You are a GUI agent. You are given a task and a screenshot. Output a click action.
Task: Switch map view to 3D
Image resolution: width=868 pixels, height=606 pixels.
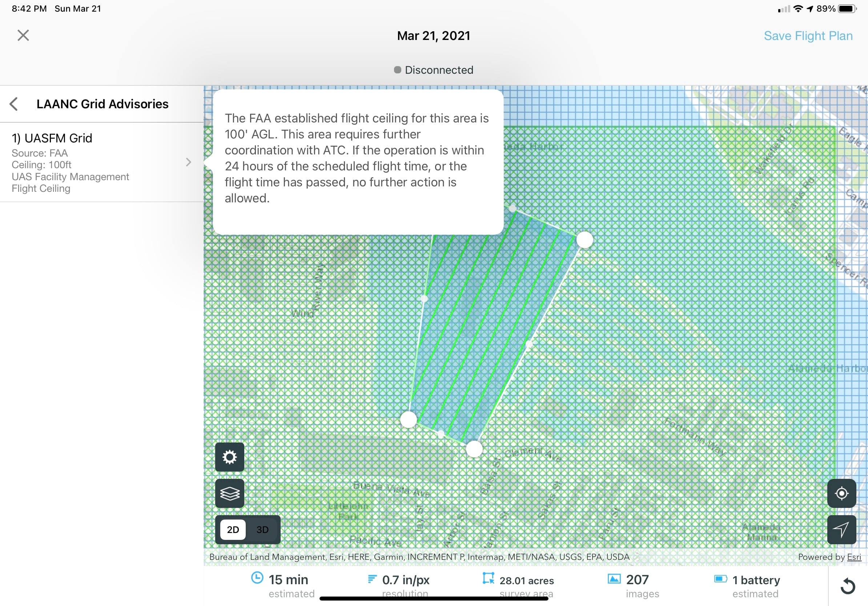click(262, 529)
